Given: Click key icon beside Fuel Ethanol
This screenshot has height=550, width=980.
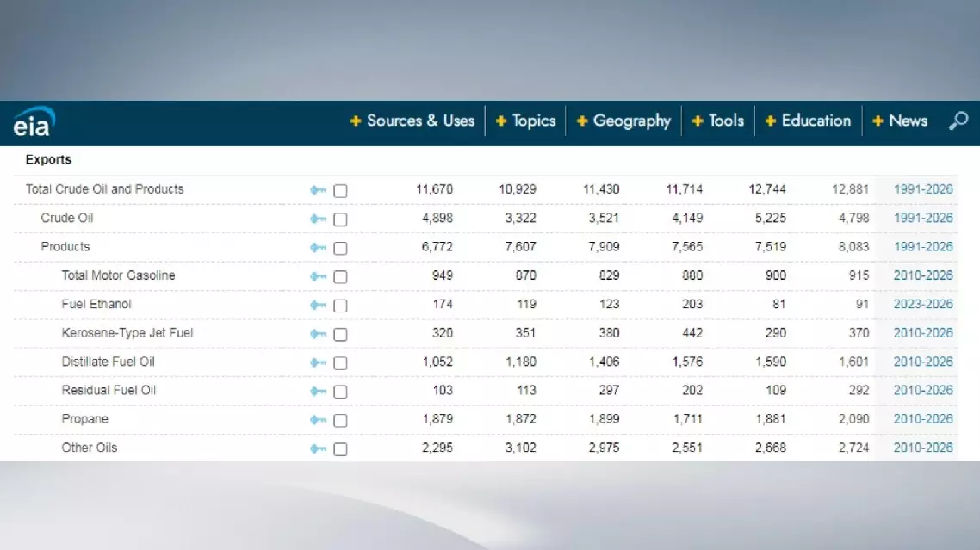Looking at the screenshot, I should click(319, 306).
